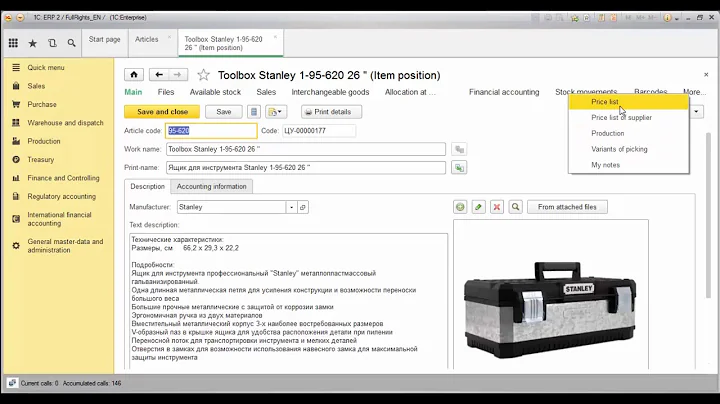Switch to Articles tab
The height and width of the screenshot is (404, 720).
[146, 39]
